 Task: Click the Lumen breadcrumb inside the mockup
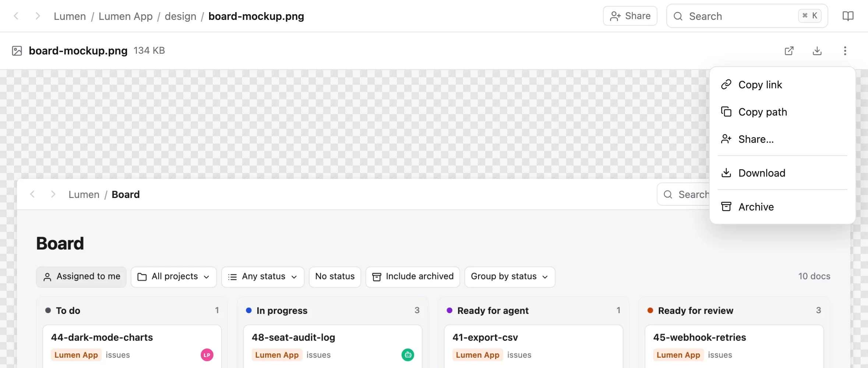click(84, 194)
